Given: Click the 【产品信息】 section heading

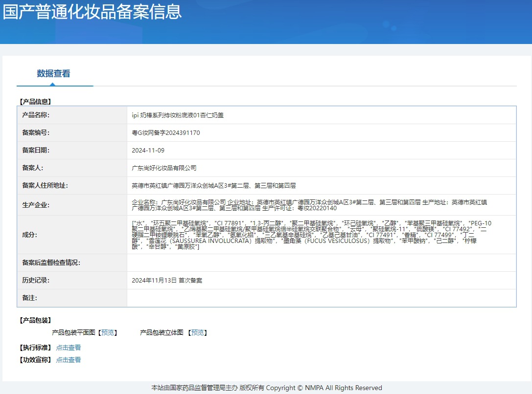Looking at the screenshot, I should click(35, 102).
